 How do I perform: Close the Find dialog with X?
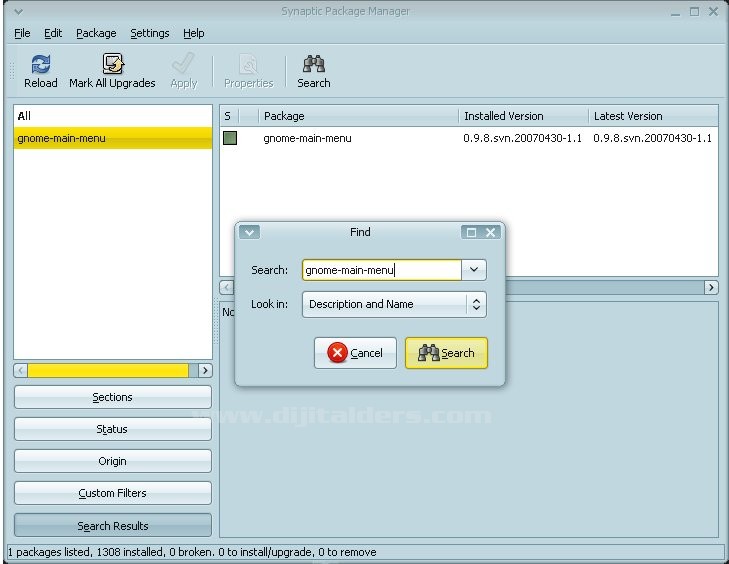coord(490,232)
